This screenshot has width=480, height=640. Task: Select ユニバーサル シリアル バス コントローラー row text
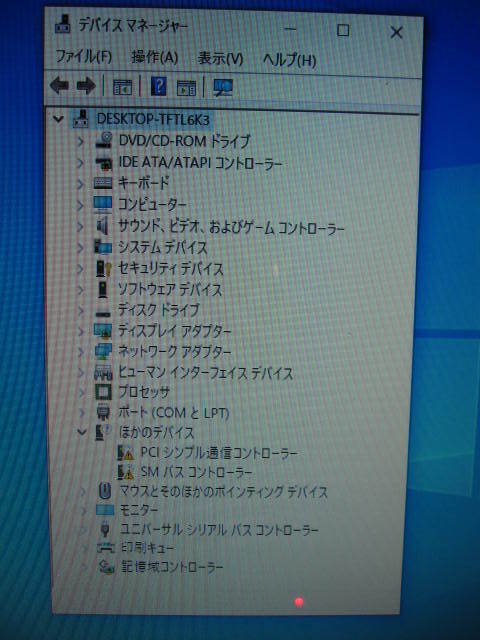[219, 530]
